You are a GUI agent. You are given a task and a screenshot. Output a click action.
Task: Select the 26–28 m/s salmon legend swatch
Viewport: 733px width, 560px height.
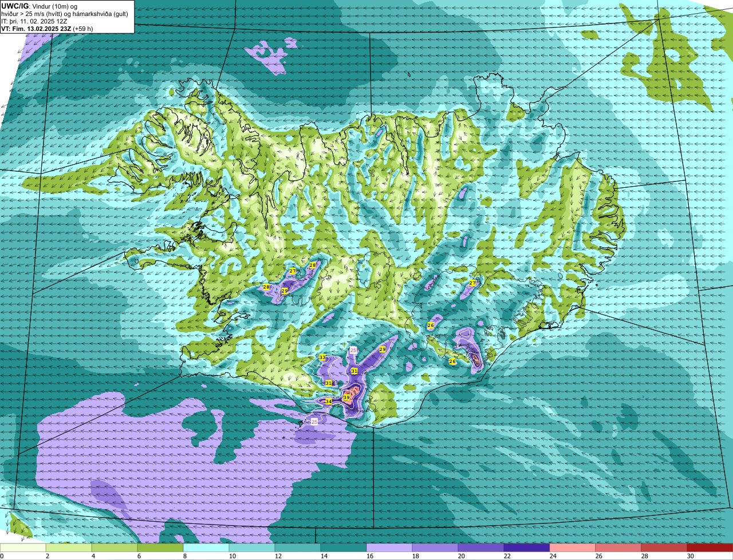pyautogui.click(x=618, y=548)
